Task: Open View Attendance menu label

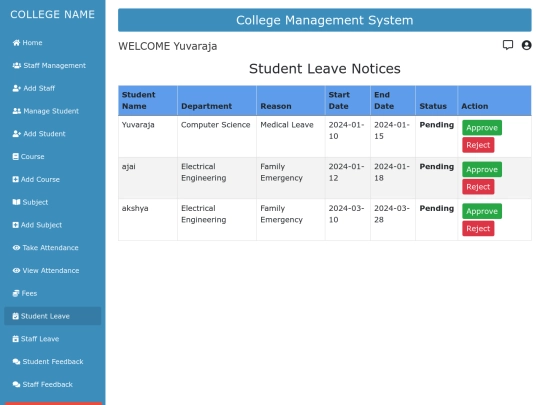Action: point(51,270)
